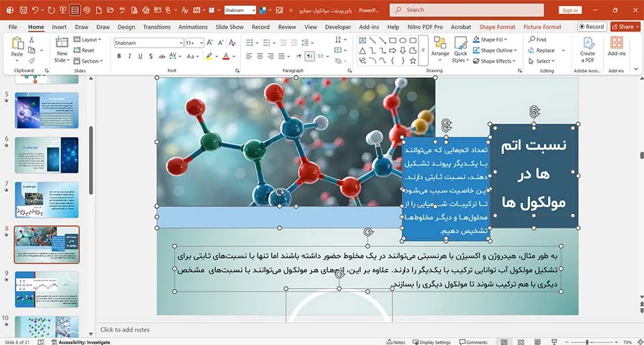Expand the shapes gallery More arrow
Viewport: 644px width, 345px height.
423,51
